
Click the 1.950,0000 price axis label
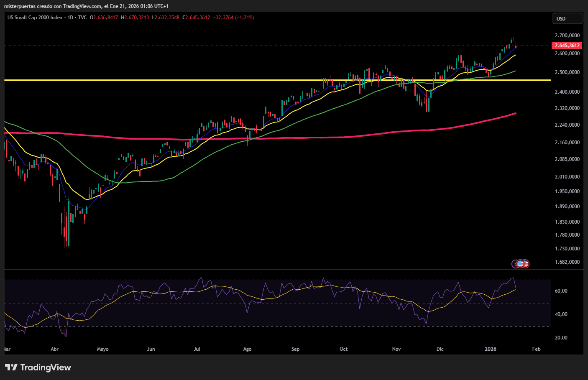(x=567, y=191)
